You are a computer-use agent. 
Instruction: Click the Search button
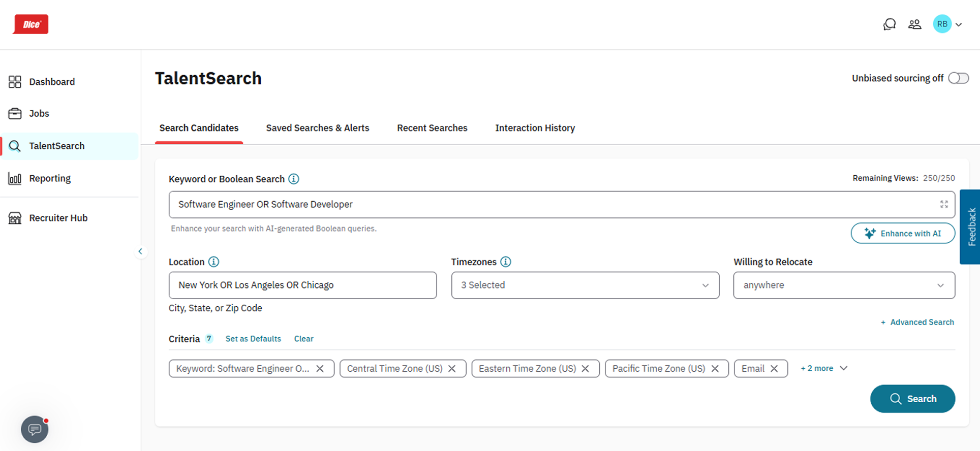[x=912, y=399]
